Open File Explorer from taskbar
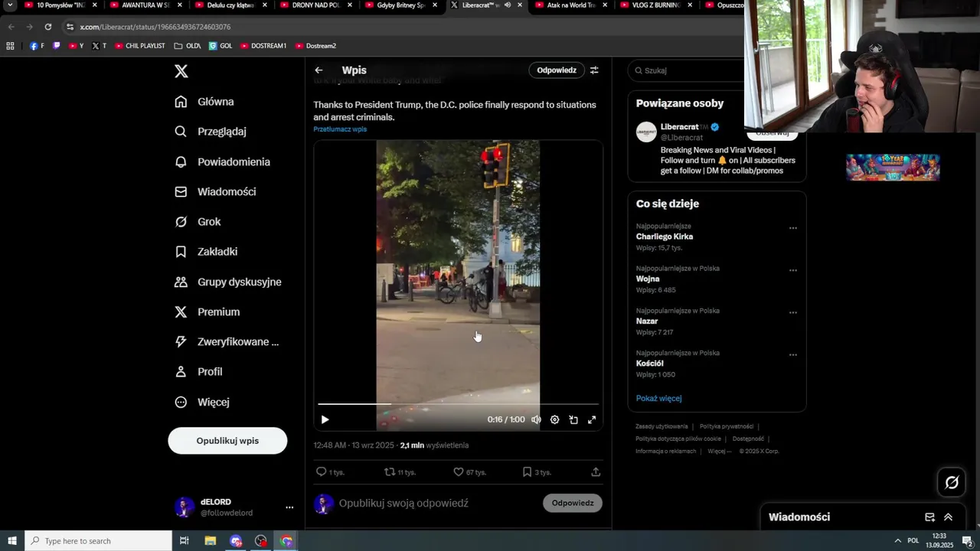The height and width of the screenshot is (551, 980). pyautogui.click(x=211, y=541)
